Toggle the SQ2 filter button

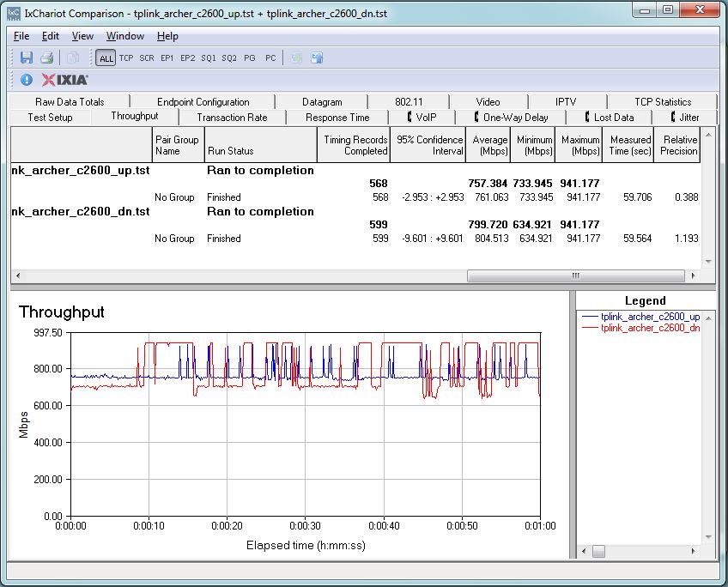tap(229, 58)
